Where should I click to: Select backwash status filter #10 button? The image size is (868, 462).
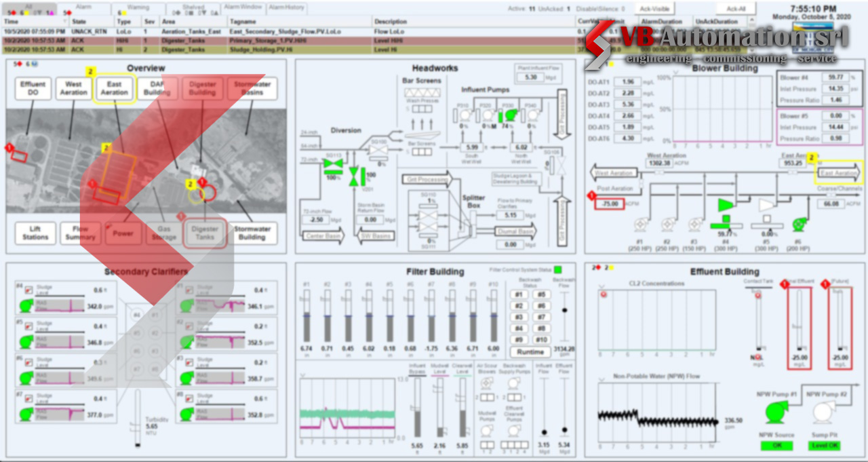[x=541, y=340]
